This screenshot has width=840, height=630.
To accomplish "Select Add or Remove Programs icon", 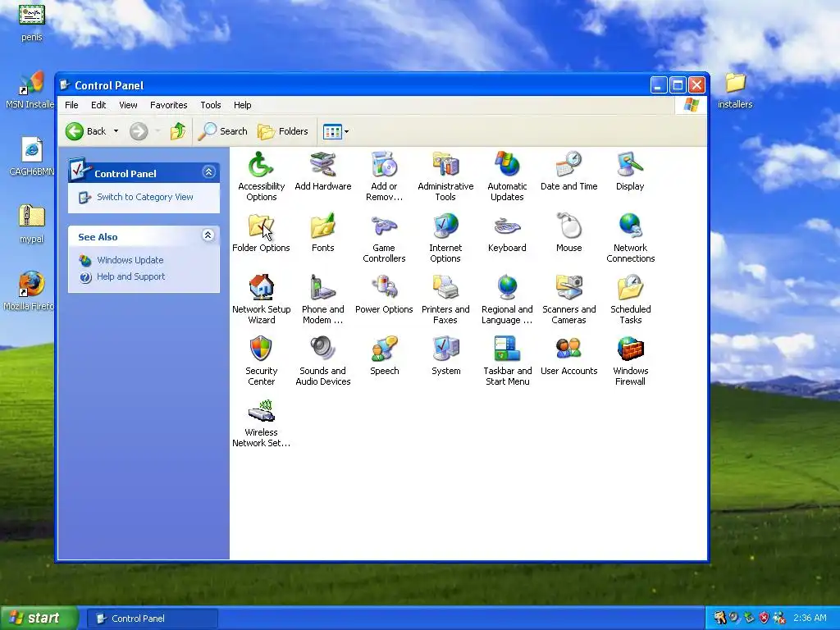I will (x=384, y=176).
